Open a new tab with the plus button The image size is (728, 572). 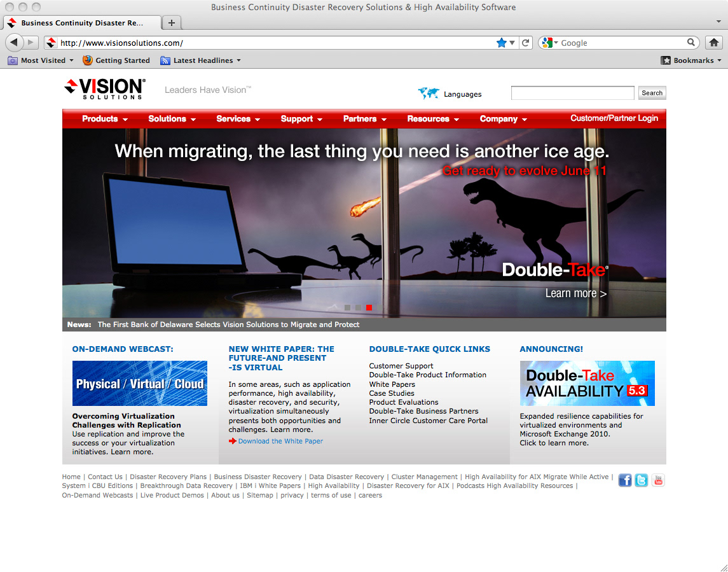pyautogui.click(x=171, y=23)
